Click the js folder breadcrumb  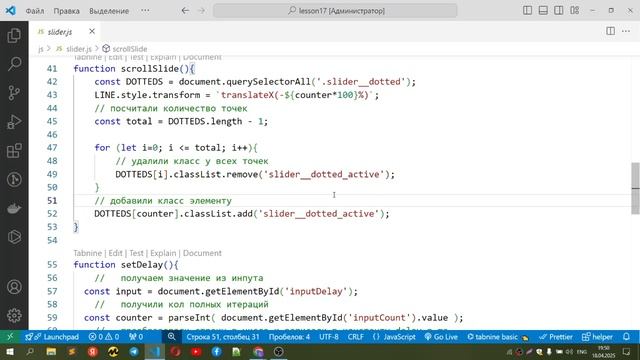40,49
